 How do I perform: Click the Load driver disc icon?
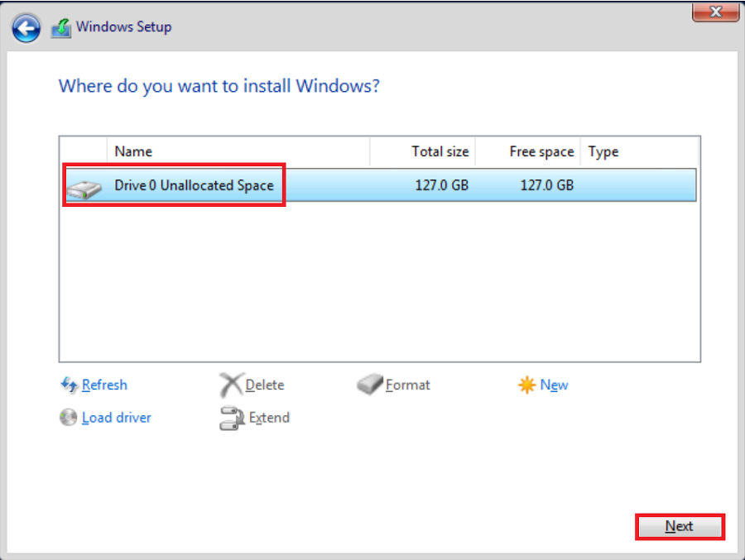coord(69,418)
